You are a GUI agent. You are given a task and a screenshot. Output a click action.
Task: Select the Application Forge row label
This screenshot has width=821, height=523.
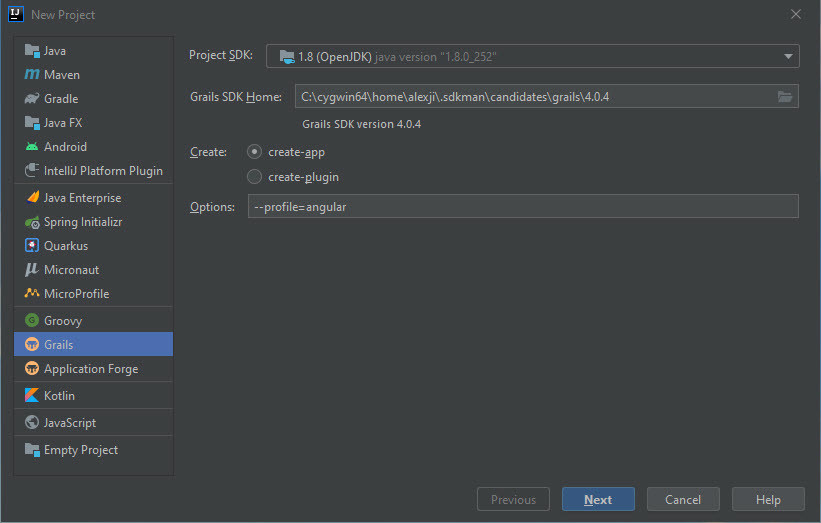coord(91,369)
